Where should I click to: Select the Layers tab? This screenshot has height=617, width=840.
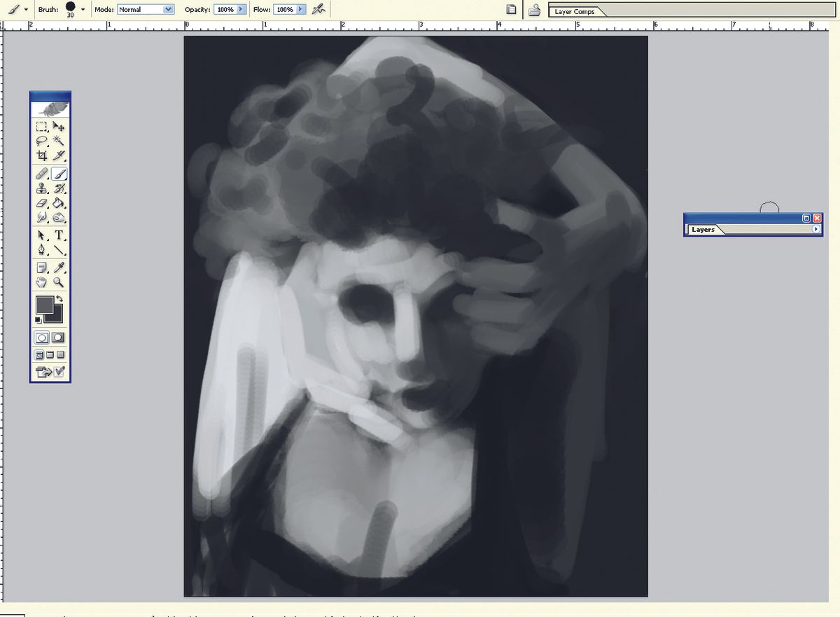coord(703,230)
